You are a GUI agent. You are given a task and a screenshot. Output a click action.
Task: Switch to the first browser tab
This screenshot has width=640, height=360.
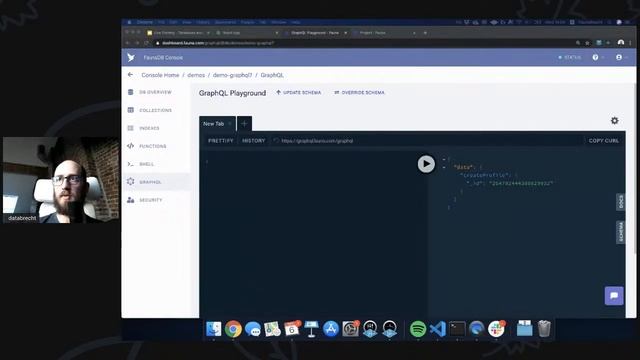tap(177, 33)
